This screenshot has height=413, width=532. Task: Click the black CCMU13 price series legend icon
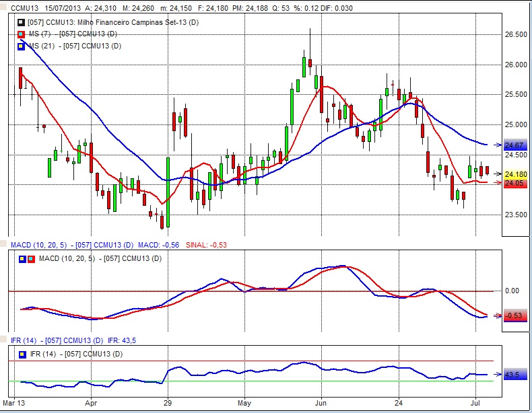(23, 24)
